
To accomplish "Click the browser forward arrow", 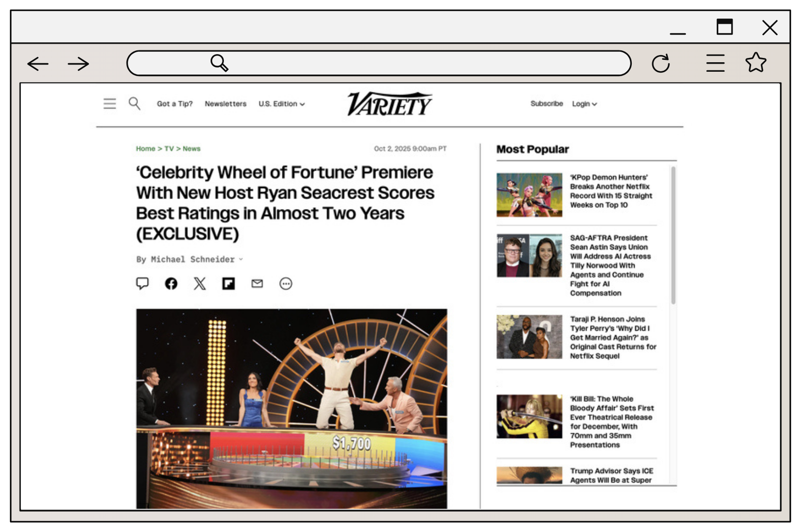I will [77, 63].
